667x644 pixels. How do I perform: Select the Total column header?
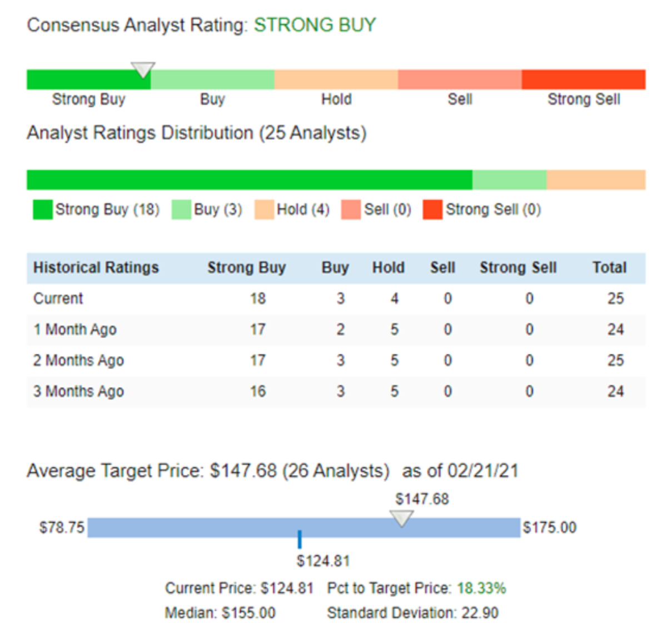tap(609, 267)
